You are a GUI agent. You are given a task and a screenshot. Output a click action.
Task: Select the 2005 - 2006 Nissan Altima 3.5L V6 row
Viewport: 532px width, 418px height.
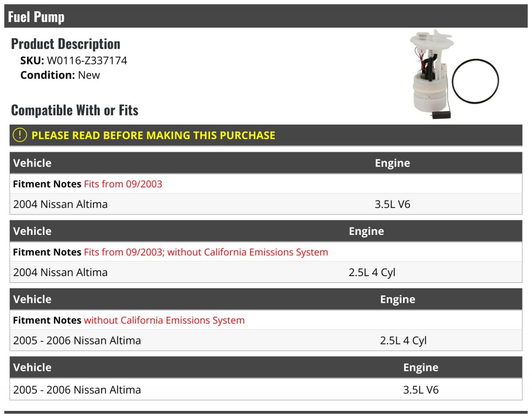click(x=266, y=390)
